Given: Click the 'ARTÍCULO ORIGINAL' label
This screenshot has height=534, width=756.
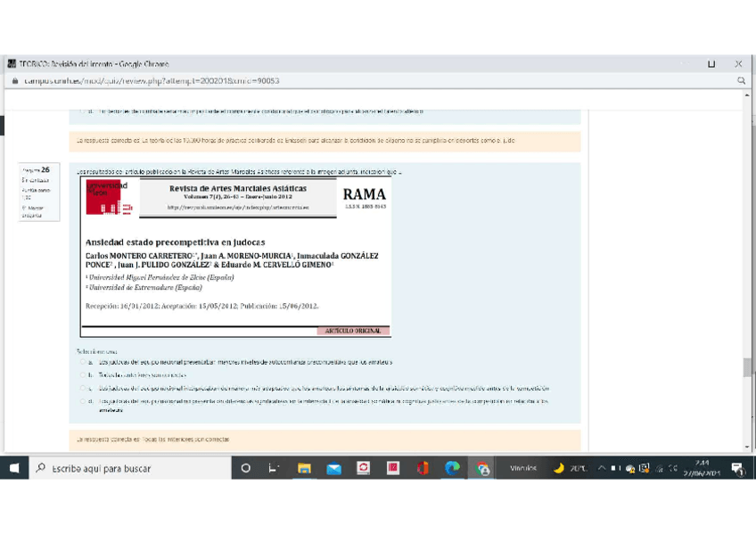Looking at the screenshot, I should pos(353,331).
